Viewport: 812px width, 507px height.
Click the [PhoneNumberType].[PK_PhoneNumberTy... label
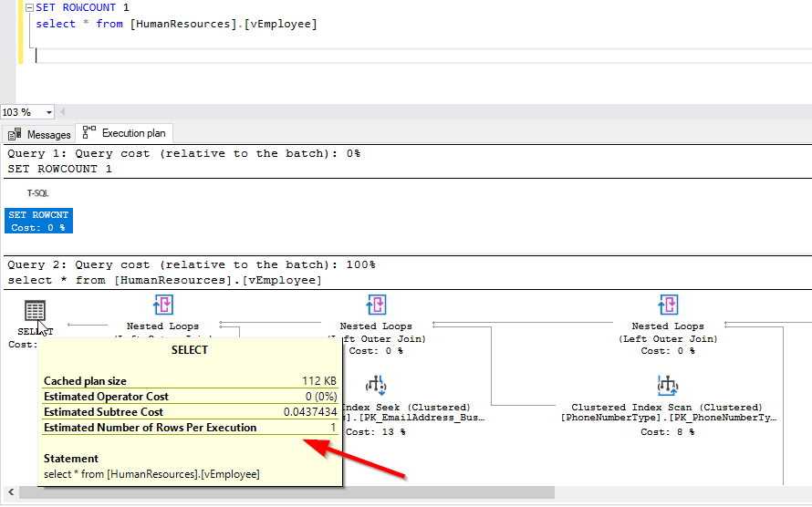pyautogui.click(x=669, y=418)
